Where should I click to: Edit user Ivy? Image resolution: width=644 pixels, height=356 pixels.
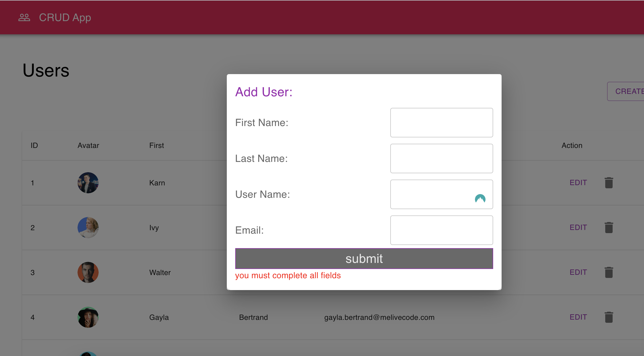578,228
